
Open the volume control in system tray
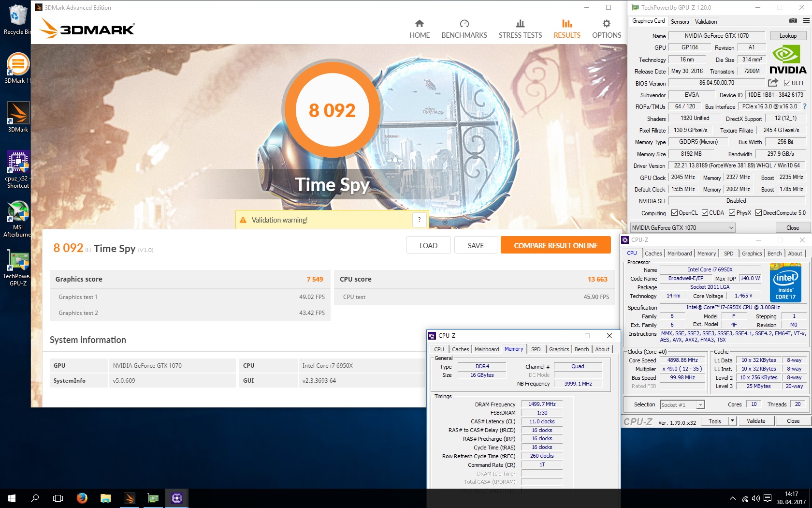click(756, 498)
